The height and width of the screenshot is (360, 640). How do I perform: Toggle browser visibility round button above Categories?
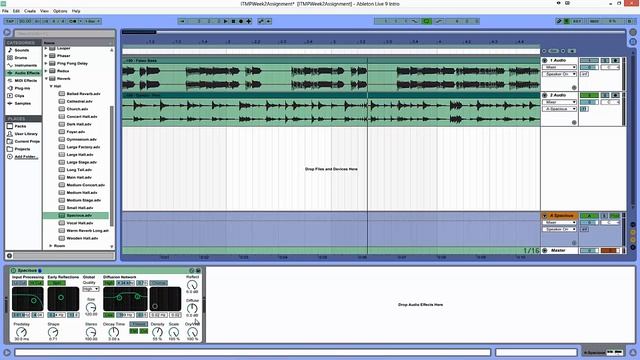tap(7, 33)
